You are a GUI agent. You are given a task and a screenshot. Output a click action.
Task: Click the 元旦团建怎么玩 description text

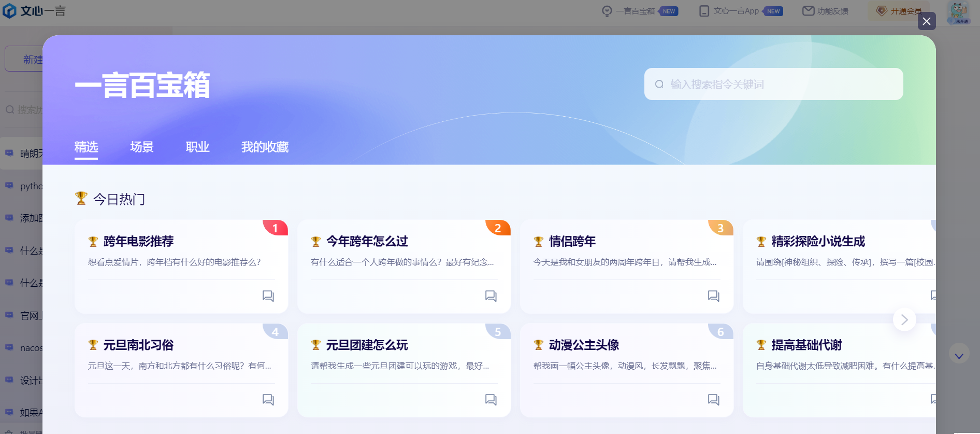(400, 366)
